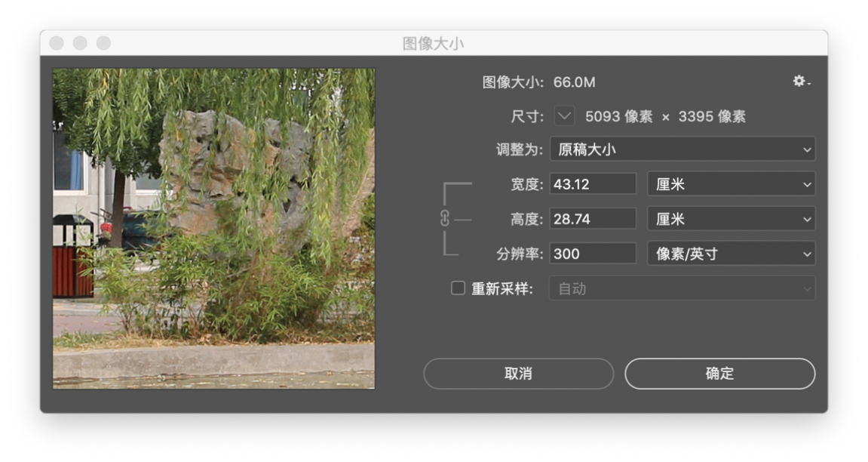Close the 图像大小 dialog window
Image resolution: width=868 pixels, height=462 pixels.
point(57,43)
